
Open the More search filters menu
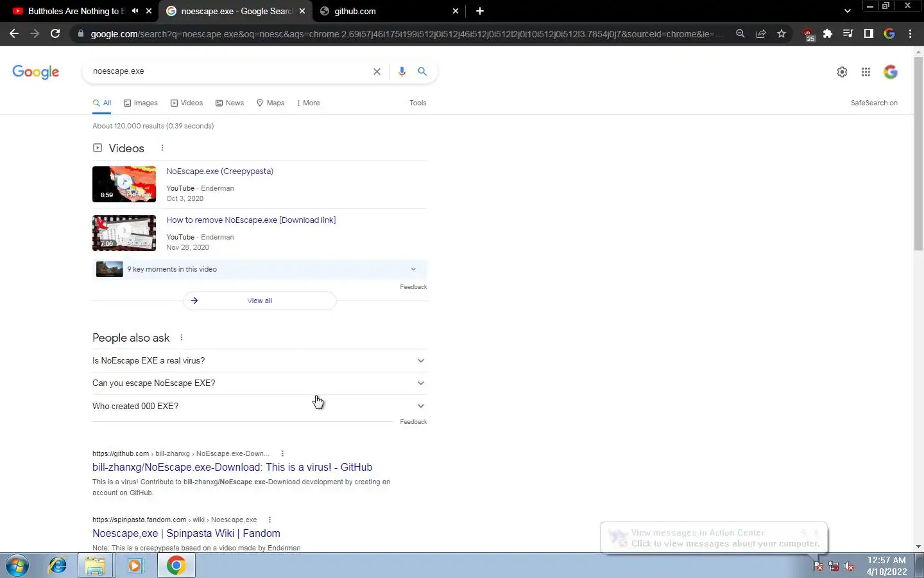(308, 103)
